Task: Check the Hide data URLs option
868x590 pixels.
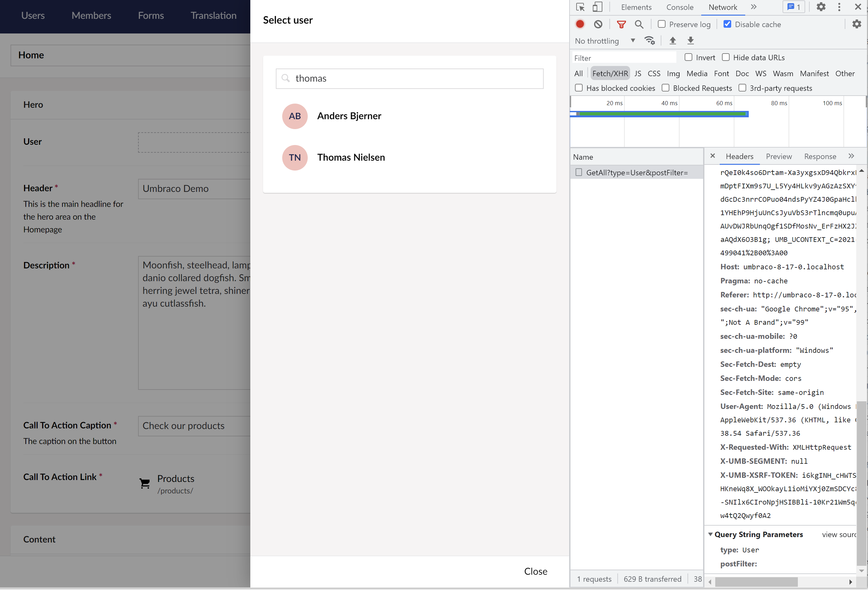Action: pos(726,57)
